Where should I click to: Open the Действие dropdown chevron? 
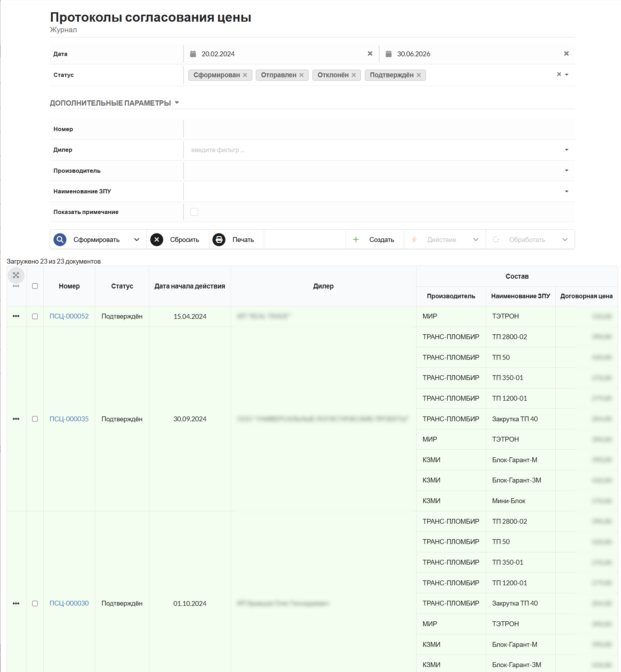[x=476, y=240]
